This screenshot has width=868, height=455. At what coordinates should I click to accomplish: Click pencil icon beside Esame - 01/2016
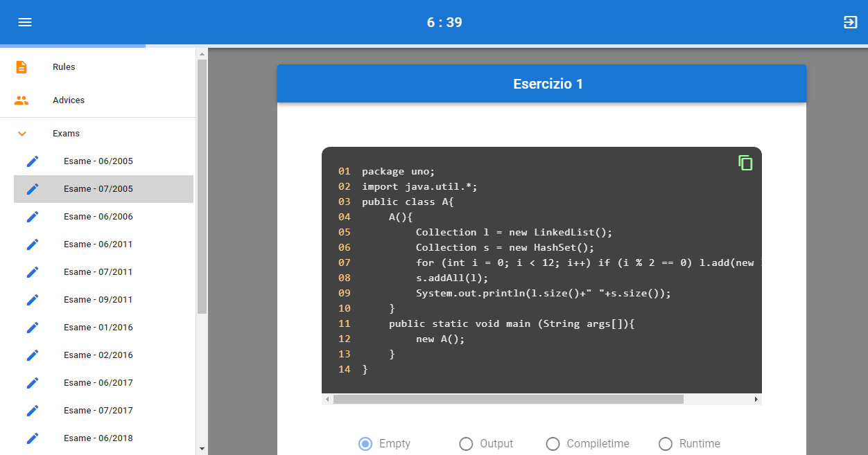click(x=33, y=328)
